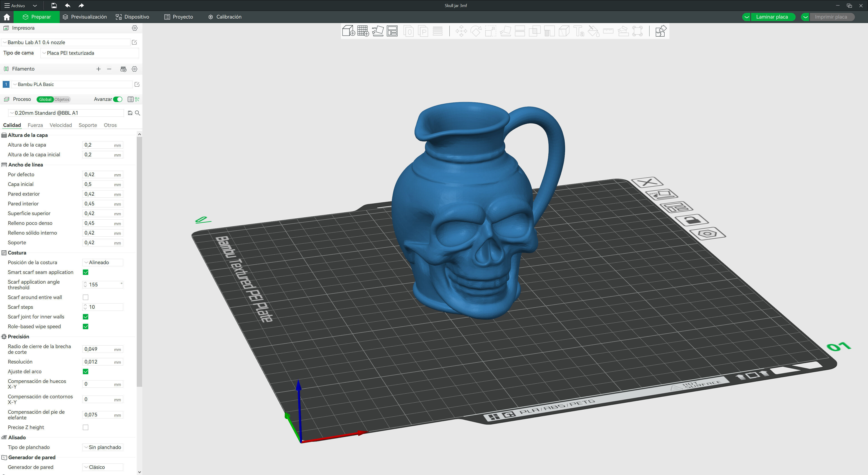868x475 pixels.
Task: Open filament settings gear icon
Action: tap(134, 69)
